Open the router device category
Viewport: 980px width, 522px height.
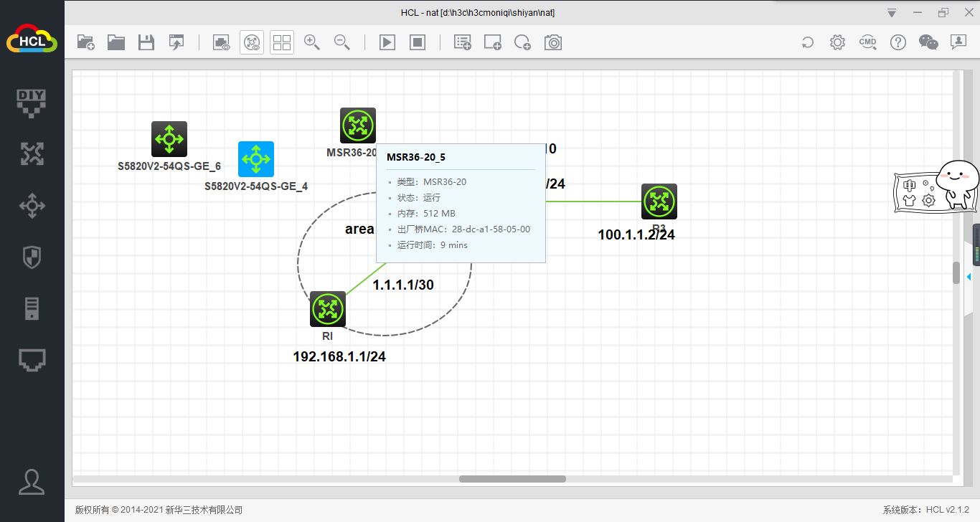(x=32, y=153)
